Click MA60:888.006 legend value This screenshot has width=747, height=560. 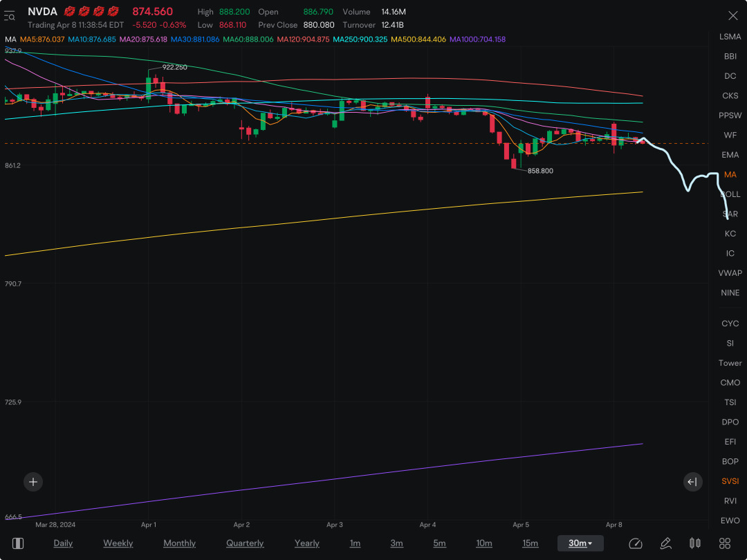click(x=248, y=39)
